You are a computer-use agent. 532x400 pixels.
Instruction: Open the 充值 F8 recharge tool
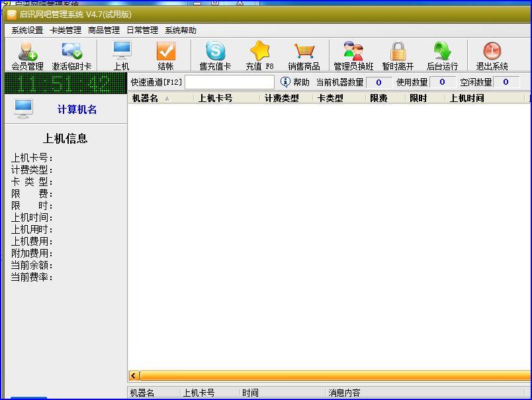pyautogui.click(x=259, y=55)
